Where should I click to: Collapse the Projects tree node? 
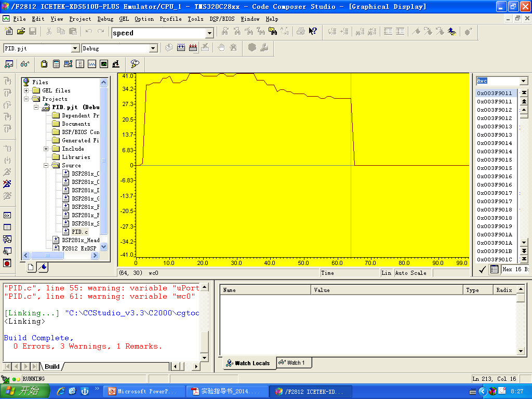click(x=26, y=99)
